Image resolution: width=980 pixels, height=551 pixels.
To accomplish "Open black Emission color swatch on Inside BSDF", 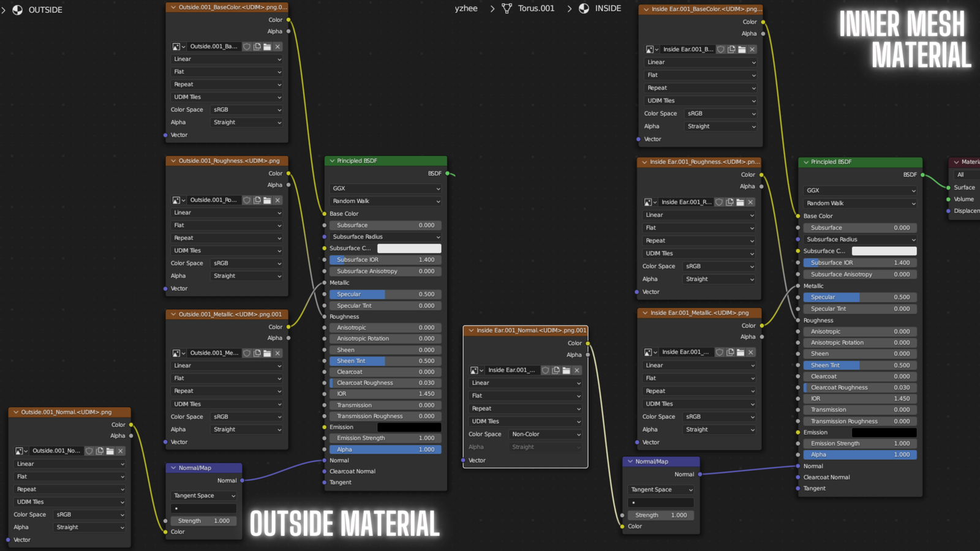I will [x=884, y=433].
